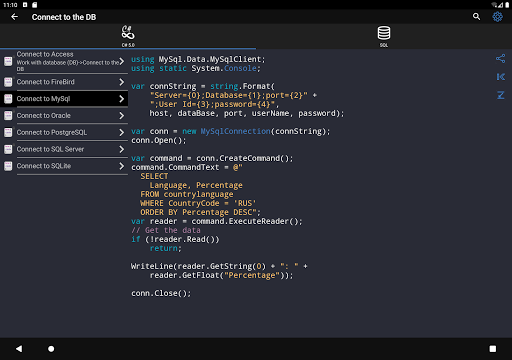Open the Connect to SQLite topic
This screenshot has width=512, height=360.
(64, 166)
